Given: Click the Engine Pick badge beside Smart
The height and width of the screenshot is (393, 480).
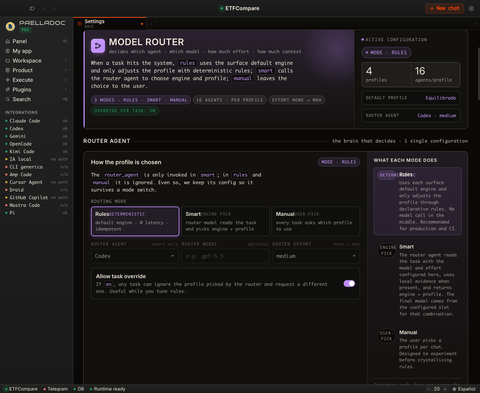Looking at the screenshot, I should (387, 250).
